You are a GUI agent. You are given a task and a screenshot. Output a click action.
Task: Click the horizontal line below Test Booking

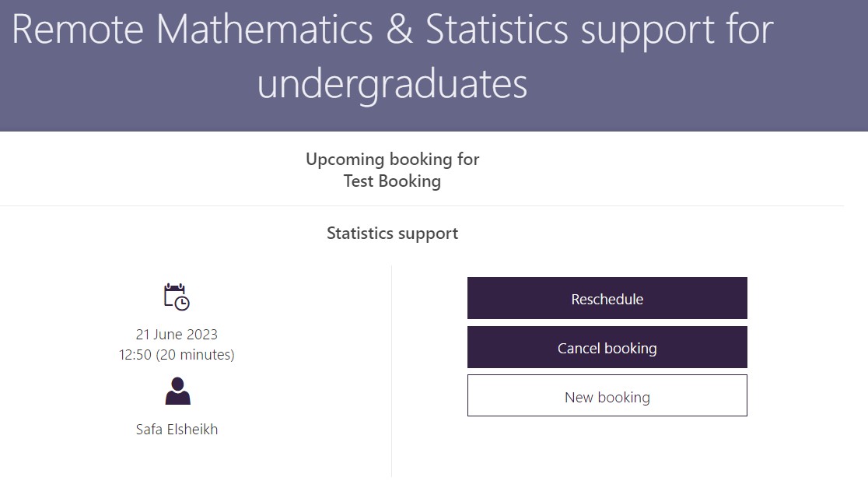point(422,206)
